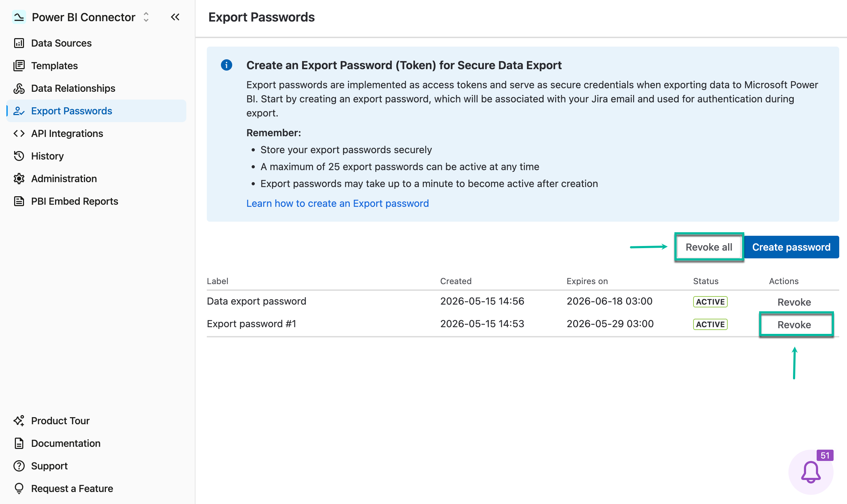The height and width of the screenshot is (504, 847).
Task: Click the Revoke all button
Action: coord(709,247)
